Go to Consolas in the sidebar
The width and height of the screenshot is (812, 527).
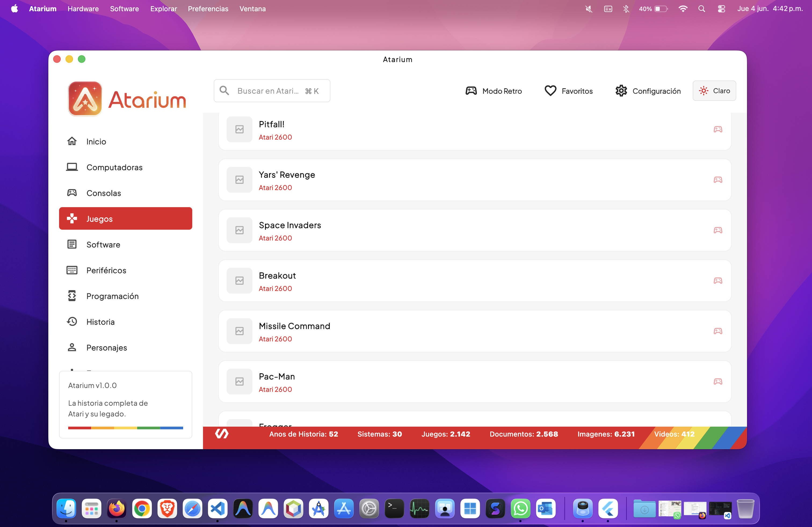point(125,193)
